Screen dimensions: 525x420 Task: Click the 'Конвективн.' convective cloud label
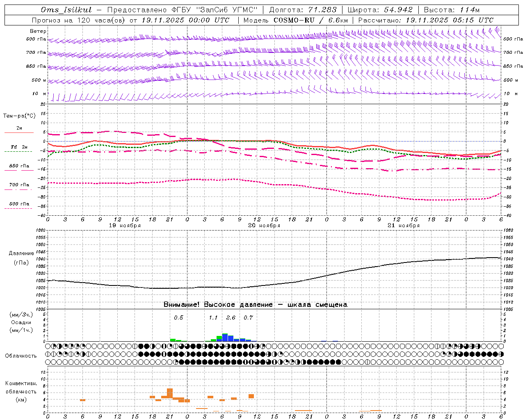pyautogui.click(x=21, y=383)
